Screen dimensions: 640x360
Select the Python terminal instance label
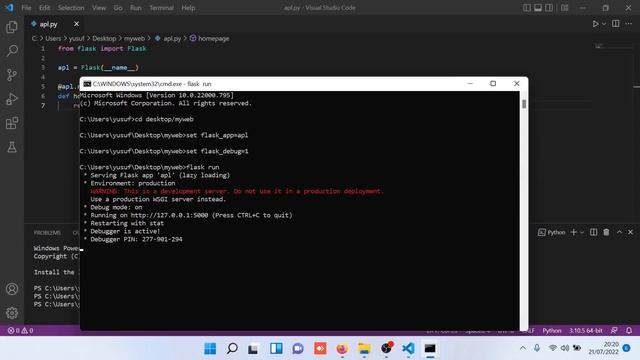point(552,232)
